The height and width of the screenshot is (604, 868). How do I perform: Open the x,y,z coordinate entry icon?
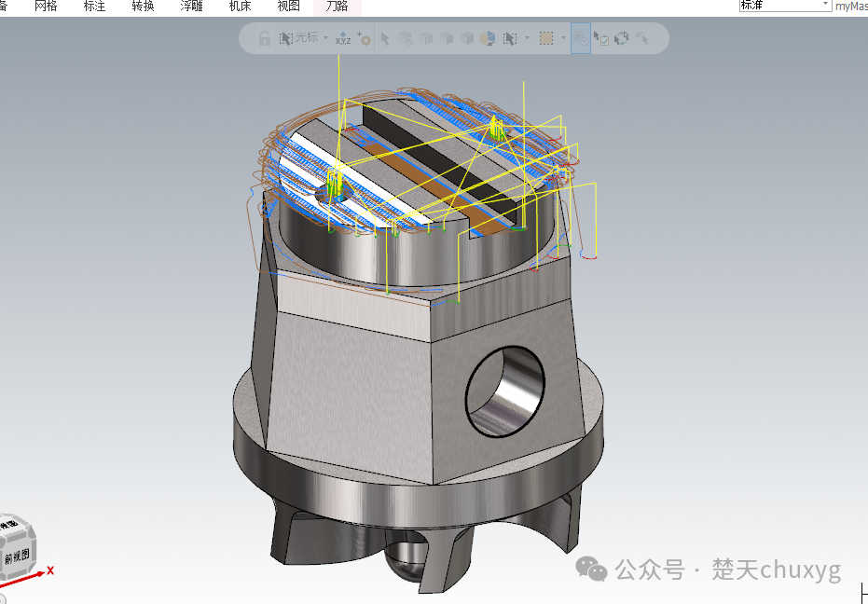click(x=343, y=38)
